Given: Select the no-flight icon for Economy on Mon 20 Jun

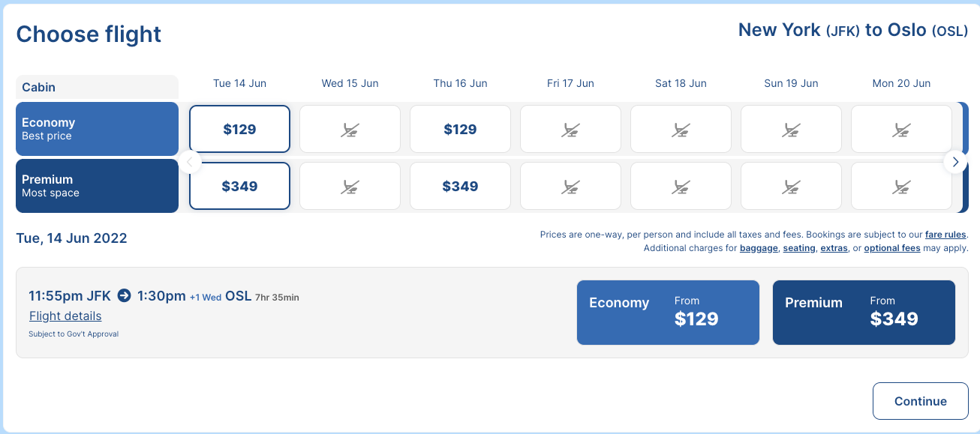Looking at the screenshot, I should [x=901, y=129].
